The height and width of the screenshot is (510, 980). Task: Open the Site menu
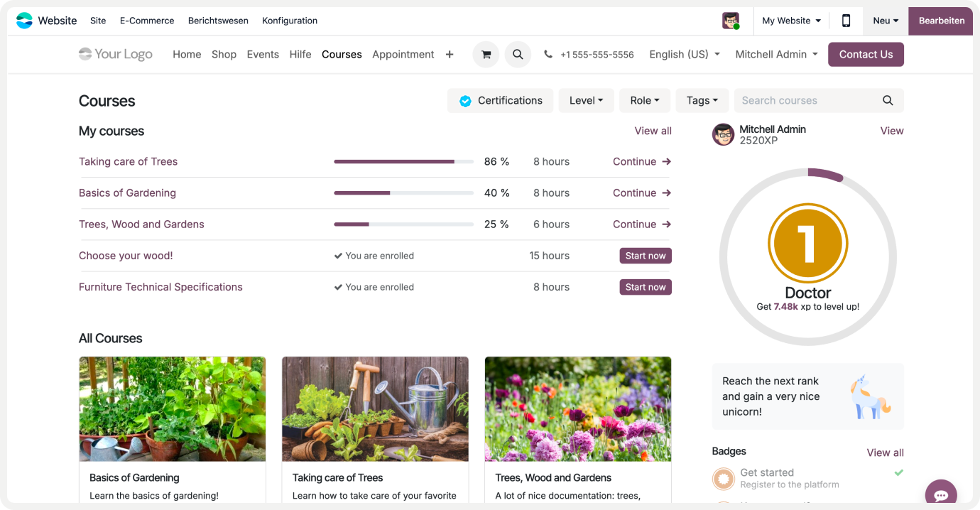[98, 21]
